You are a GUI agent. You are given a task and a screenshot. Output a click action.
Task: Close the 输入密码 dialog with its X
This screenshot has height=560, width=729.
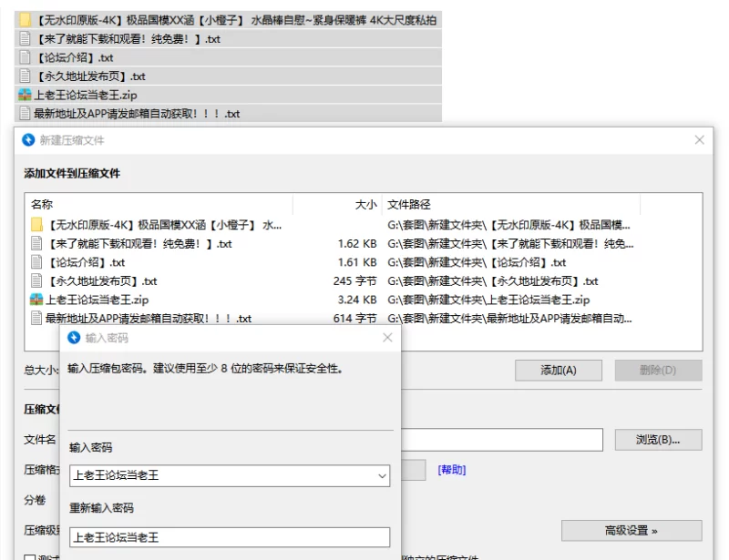tap(388, 338)
